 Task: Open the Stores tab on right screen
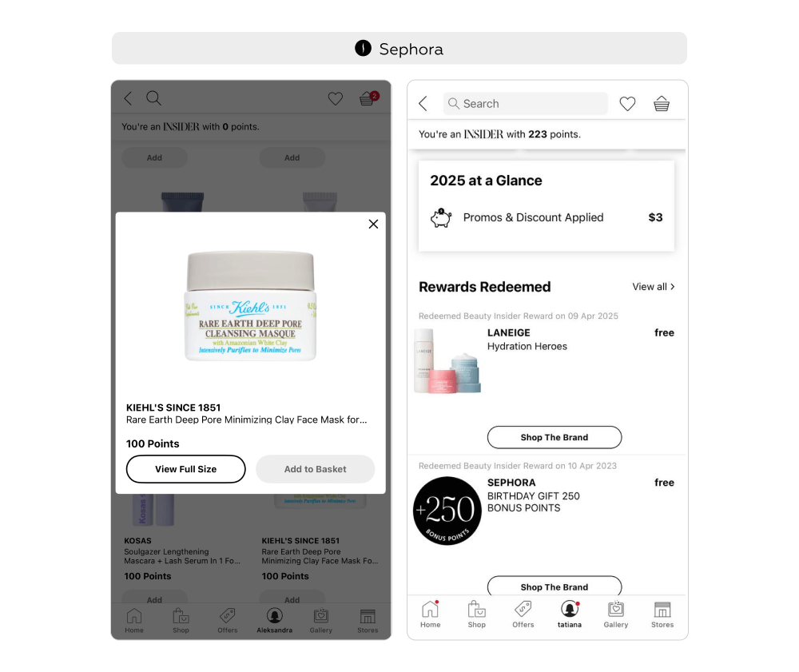click(x=662, y=614)
